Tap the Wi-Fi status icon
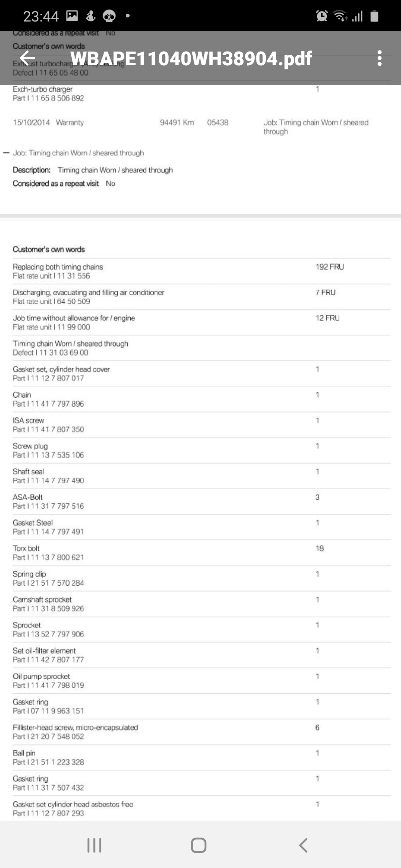 click(340, 16)
